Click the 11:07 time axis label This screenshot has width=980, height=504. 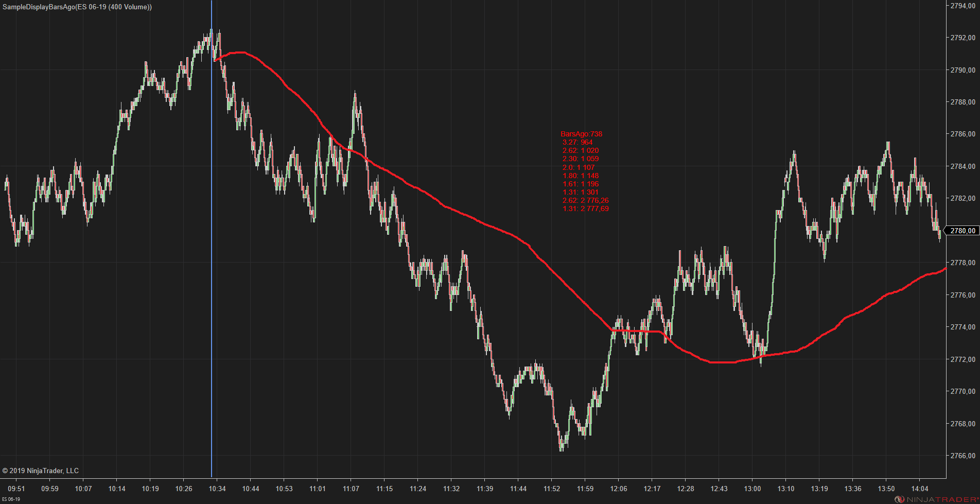pyautogui.click(x=351, y=489)
